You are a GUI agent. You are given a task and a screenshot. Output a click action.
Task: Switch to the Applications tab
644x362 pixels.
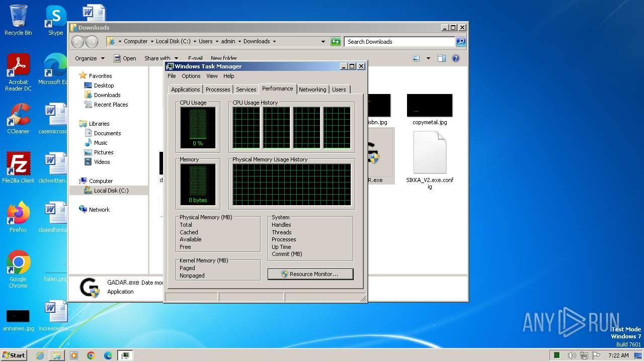pyautogui.click(x=186, y=89)
